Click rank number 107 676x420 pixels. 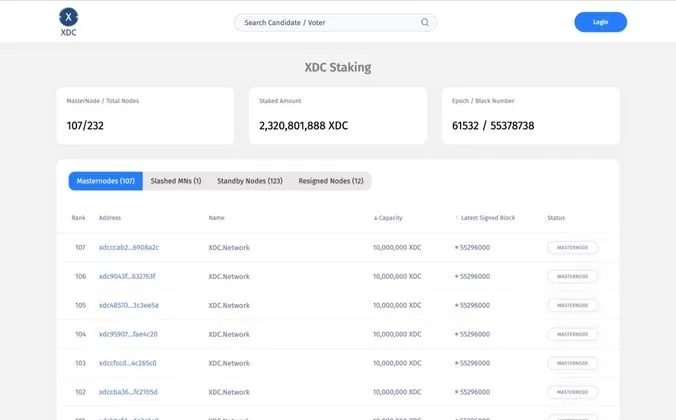coord(80,248)
